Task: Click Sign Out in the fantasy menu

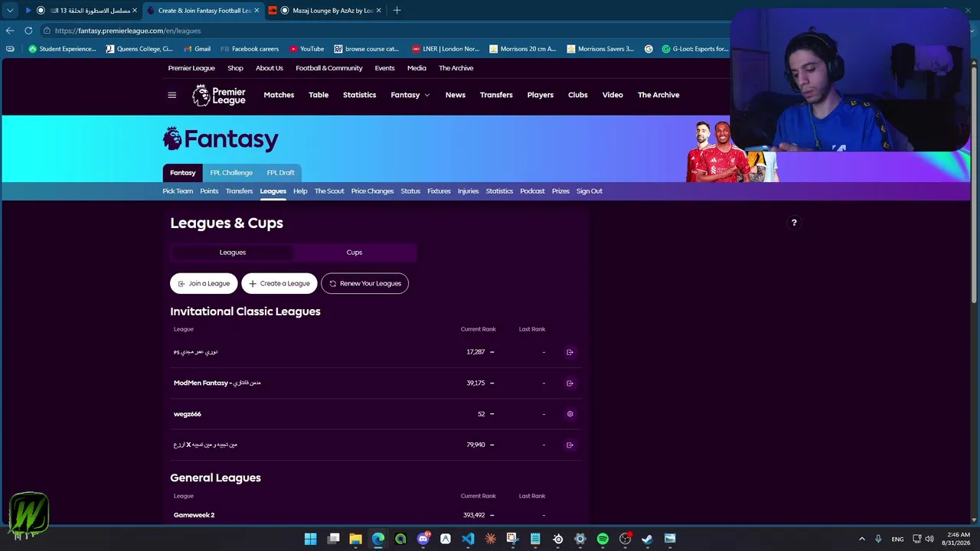Action: pos(590,191)
